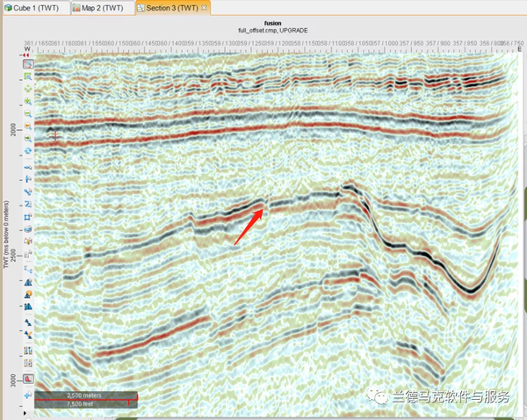Go to next zoom with green arrow magnifier
The width and height of the screenshot is (527, 420).
[28, 138]
